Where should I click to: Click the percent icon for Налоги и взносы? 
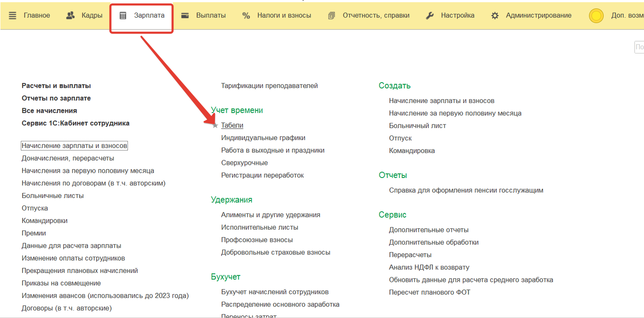[x=246, y=15]
